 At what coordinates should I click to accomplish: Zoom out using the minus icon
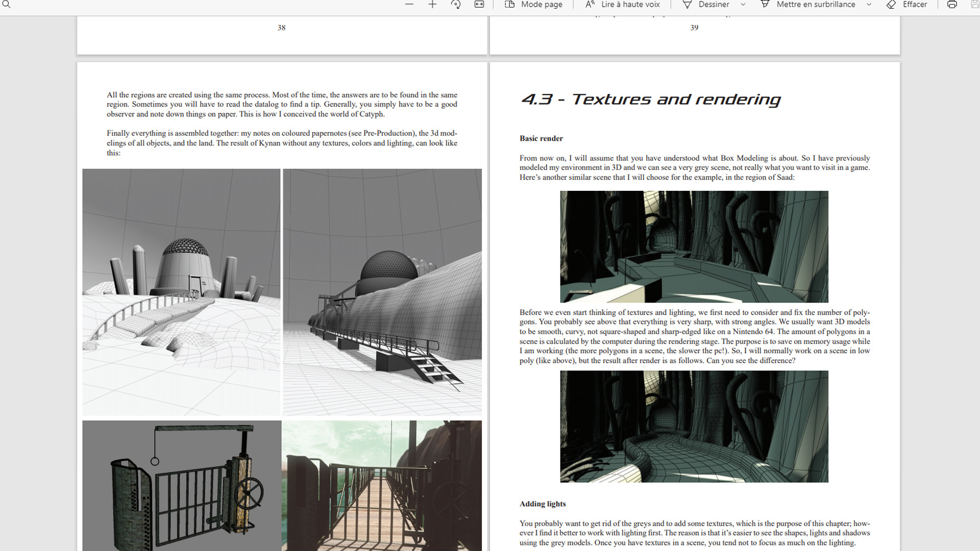click(408, 4)
